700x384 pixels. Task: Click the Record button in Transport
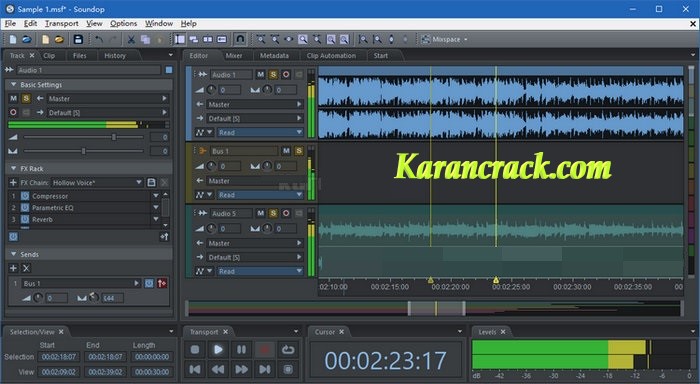click(264, 349)
